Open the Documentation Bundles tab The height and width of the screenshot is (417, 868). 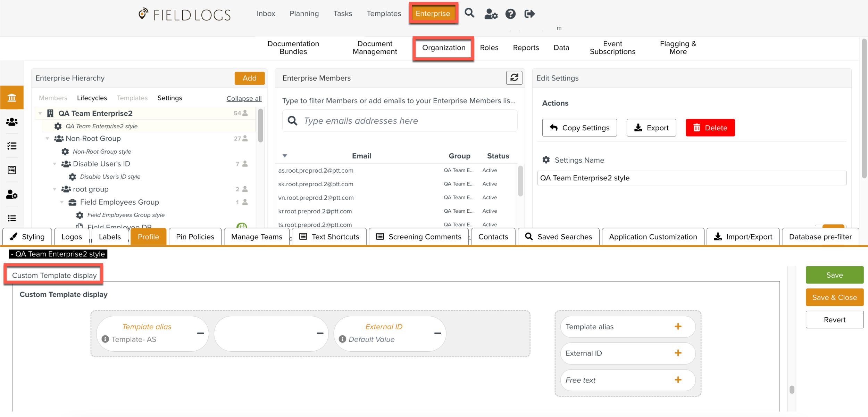pyautogui.click(x=293, y=48)
